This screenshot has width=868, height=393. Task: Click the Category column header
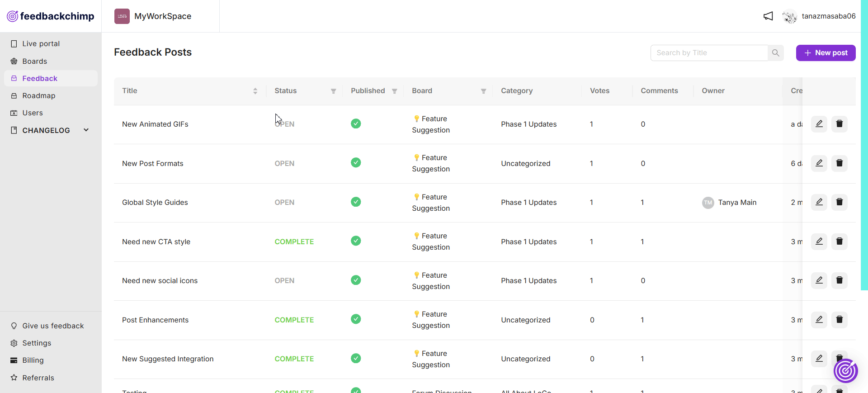tap(517, 91)
